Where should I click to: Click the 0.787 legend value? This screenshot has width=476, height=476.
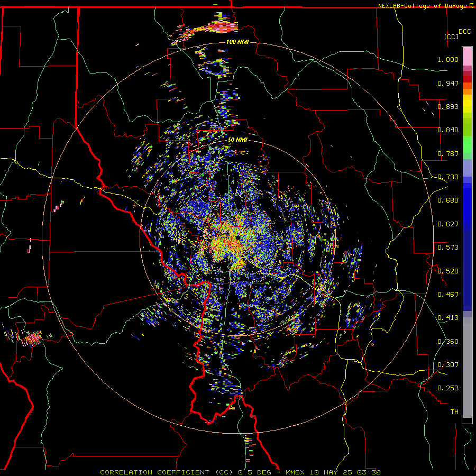pos(448,153)
